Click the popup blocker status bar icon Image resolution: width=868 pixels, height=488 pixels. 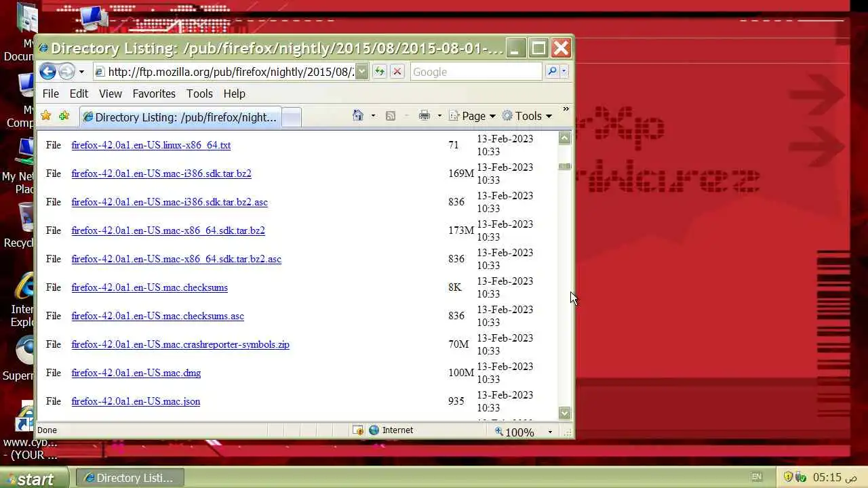click(358, 430)
